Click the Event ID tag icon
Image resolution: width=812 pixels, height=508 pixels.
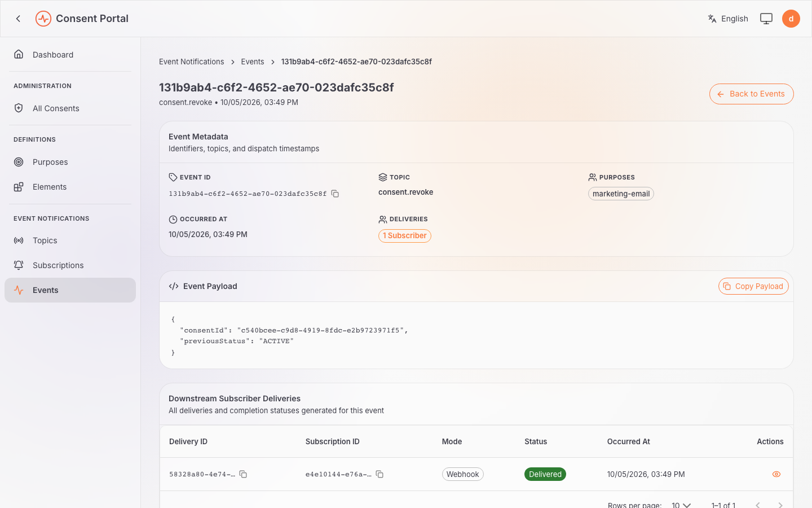click(173, 177)
